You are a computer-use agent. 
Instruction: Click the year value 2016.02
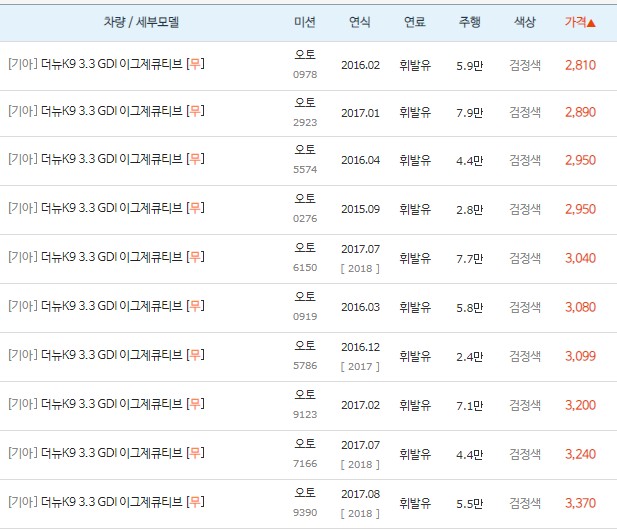click(360, 65)
